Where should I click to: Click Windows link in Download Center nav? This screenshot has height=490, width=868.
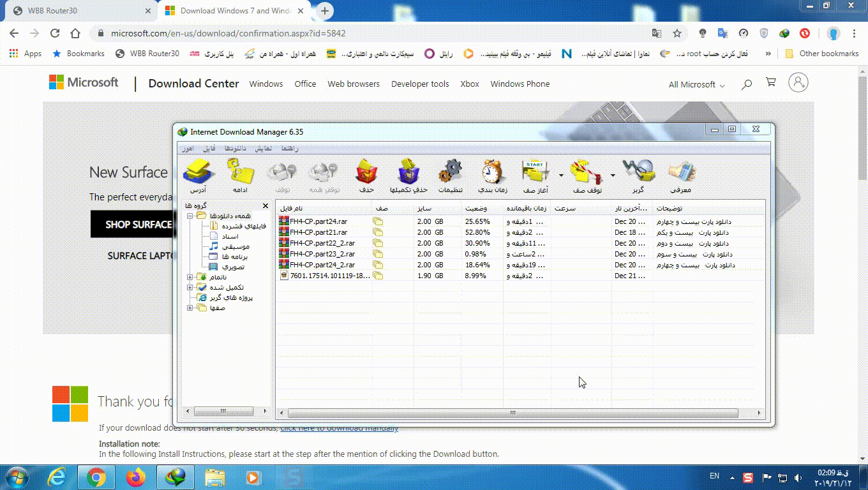[x=266, y=84]
